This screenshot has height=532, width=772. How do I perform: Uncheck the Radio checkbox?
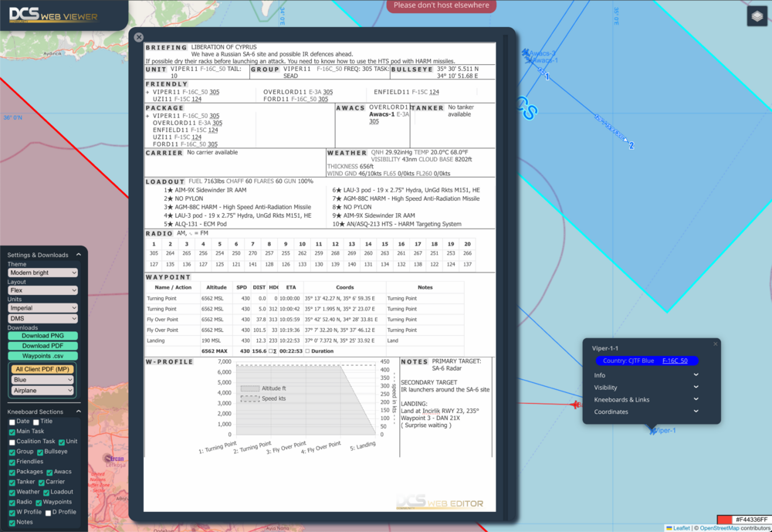click(x=12, y=503)
